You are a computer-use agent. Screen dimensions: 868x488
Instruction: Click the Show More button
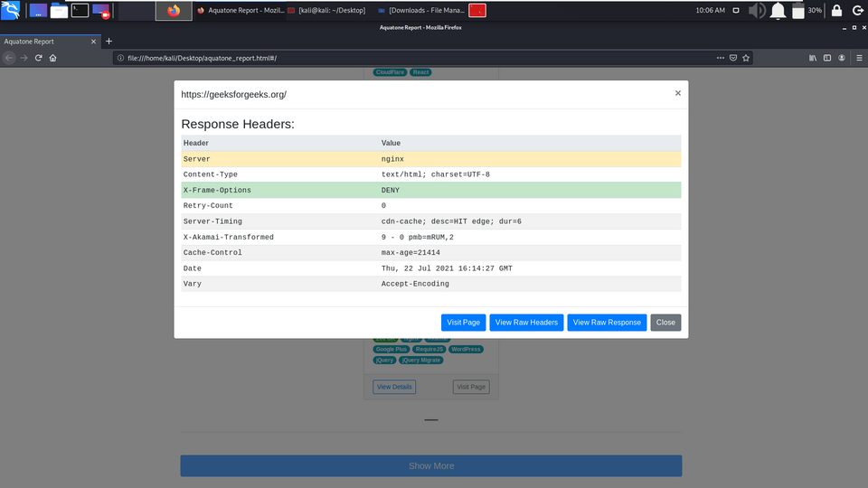click(x=430, y=466)
